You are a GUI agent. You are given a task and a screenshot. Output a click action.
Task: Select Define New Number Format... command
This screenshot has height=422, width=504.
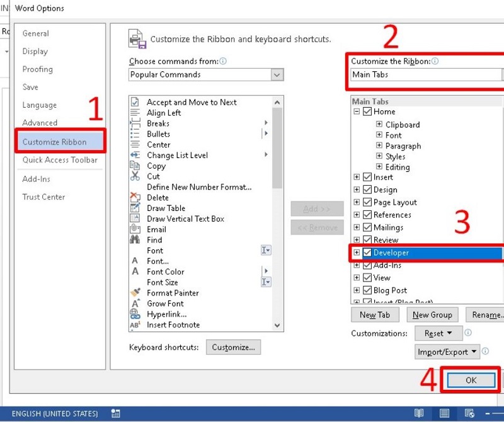pos(199,187)
